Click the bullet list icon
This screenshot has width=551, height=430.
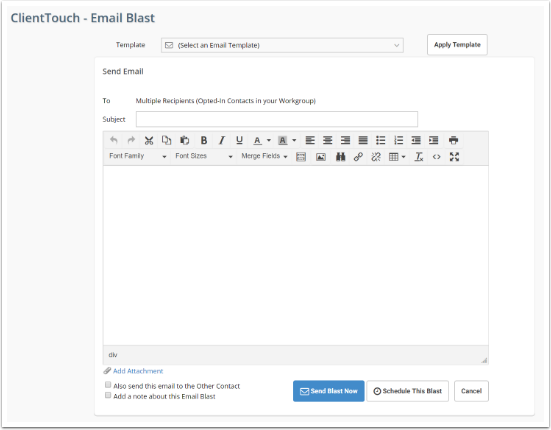pyautogui.click(x=381, y=141)
